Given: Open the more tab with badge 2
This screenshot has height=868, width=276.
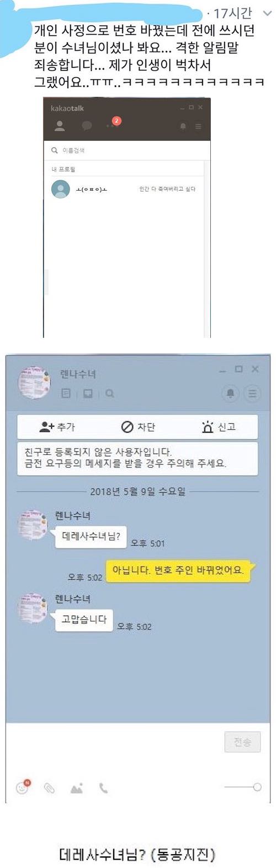Looking at the screenshot, I should (x=112, y=124).
